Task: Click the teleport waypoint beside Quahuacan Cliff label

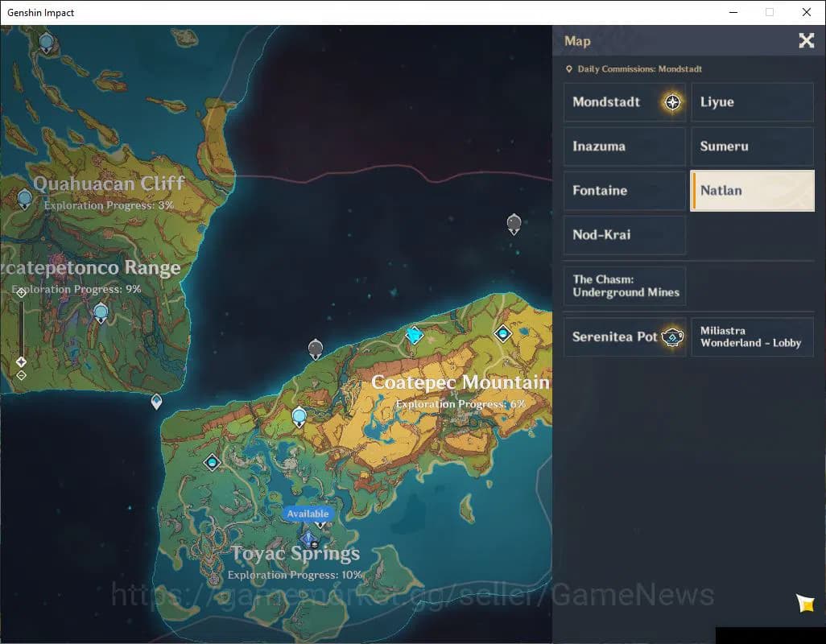Action: pyautogui.click(x=25, y=198)
